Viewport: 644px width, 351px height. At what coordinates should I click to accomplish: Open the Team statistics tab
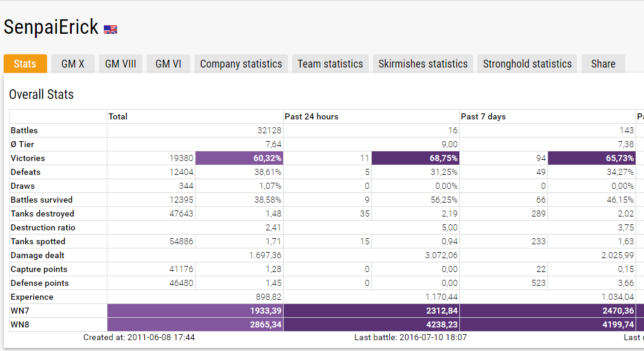coord(330,64)
